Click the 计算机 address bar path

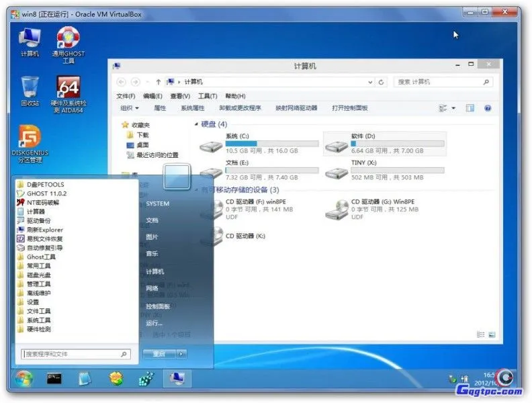click(x=193, y=82)
